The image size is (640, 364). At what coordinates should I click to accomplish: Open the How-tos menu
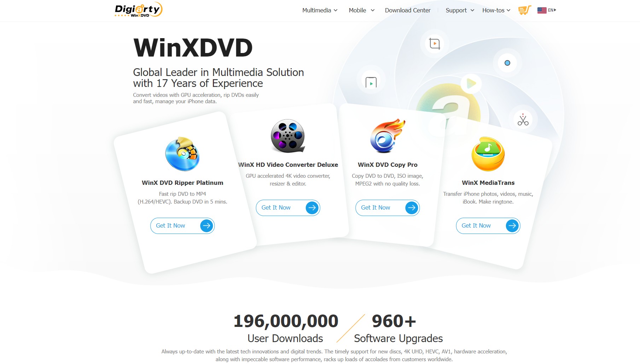(x=496, y=10)
